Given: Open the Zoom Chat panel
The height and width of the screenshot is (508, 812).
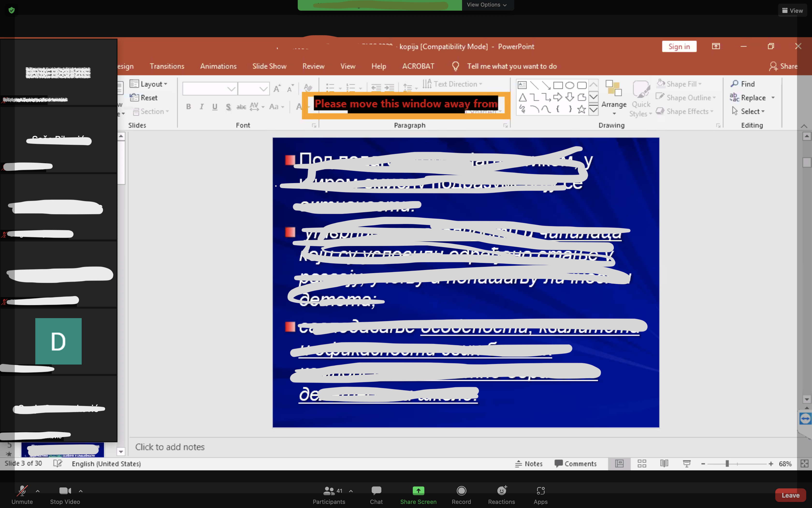Looking at the screenshot, I should (x=376, y=494).
